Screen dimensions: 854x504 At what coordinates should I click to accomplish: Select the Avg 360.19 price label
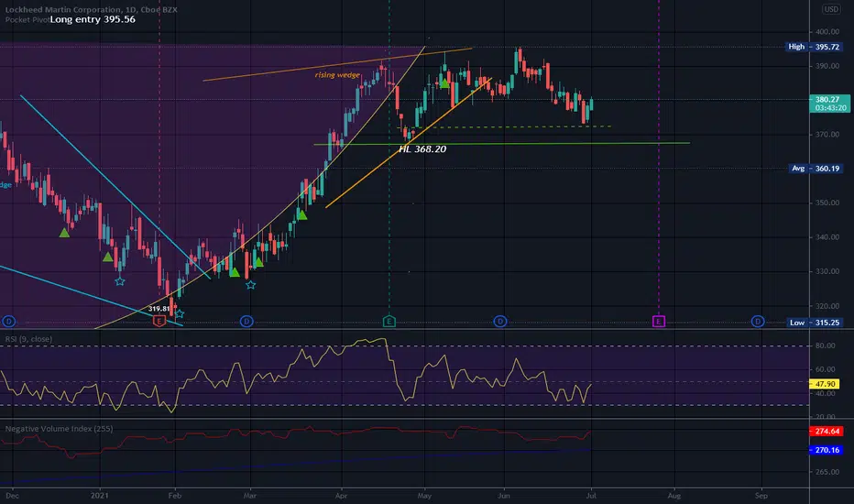point(816,169)
